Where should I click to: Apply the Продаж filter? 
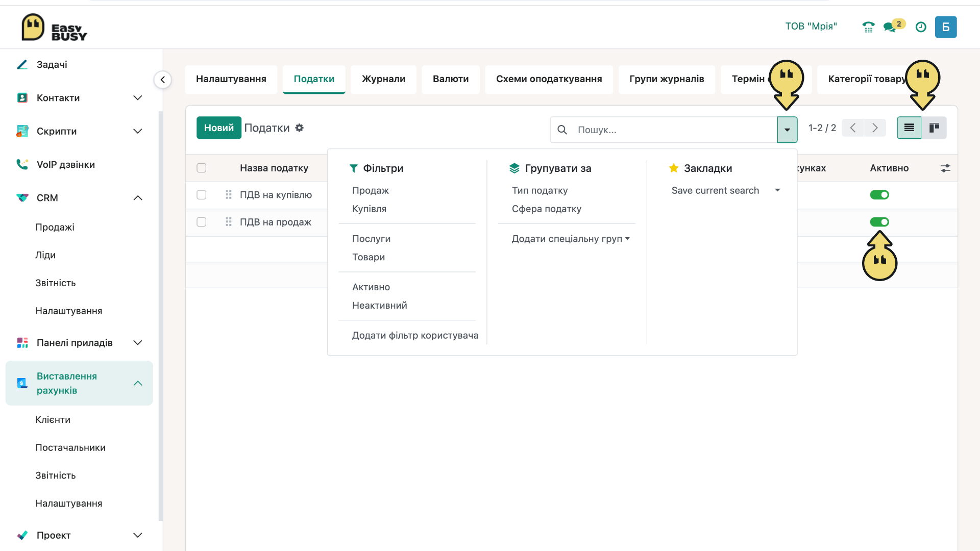click(371, 190)
